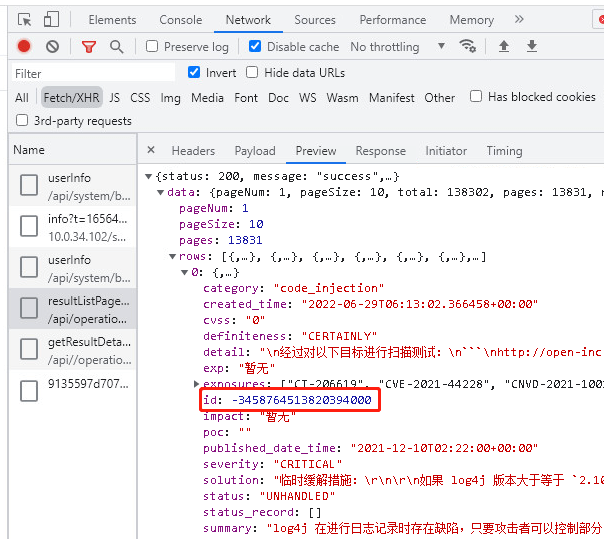Stop recording network log with red button
The image size is (604, 539).
click(x=24, y=46)
